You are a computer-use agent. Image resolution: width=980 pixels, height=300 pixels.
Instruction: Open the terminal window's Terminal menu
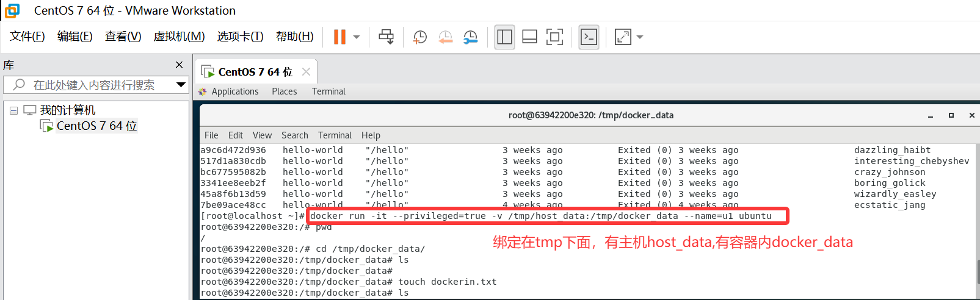coord(335,135)
